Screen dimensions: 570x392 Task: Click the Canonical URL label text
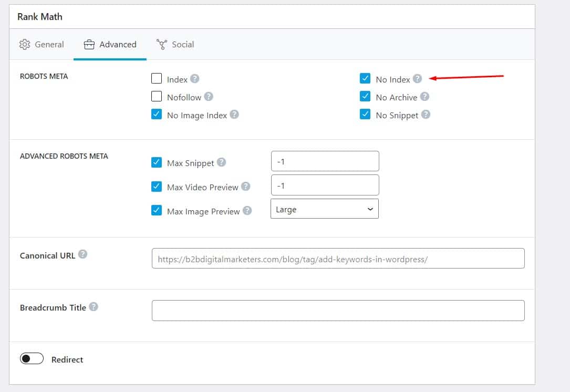(x=48, y=255)
